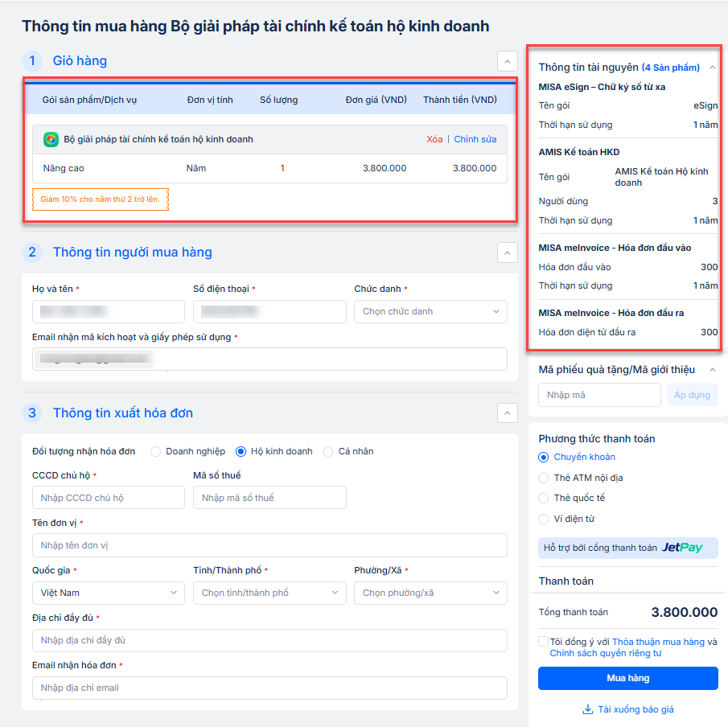This screenshot has width=728, height=727.
Task: Open the Tỉnh/Thành phố dropdown
Action: [x=269, y=594]
